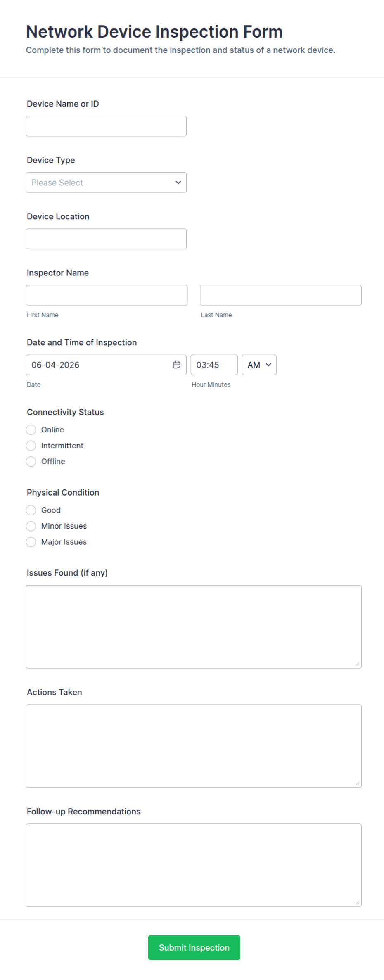384x980 pixels.
Task: Select Minor Issues radio button
Action: pos(31,526)
